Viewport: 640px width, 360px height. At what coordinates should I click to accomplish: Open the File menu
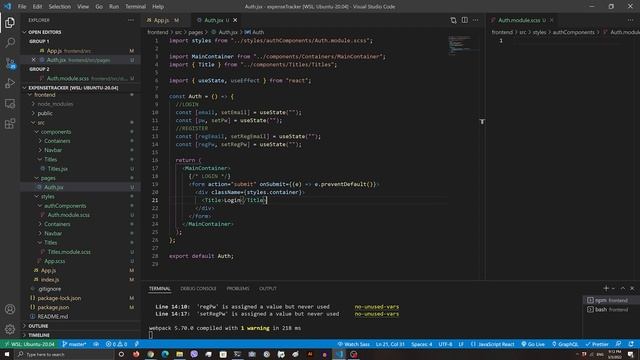click(22, 7)
